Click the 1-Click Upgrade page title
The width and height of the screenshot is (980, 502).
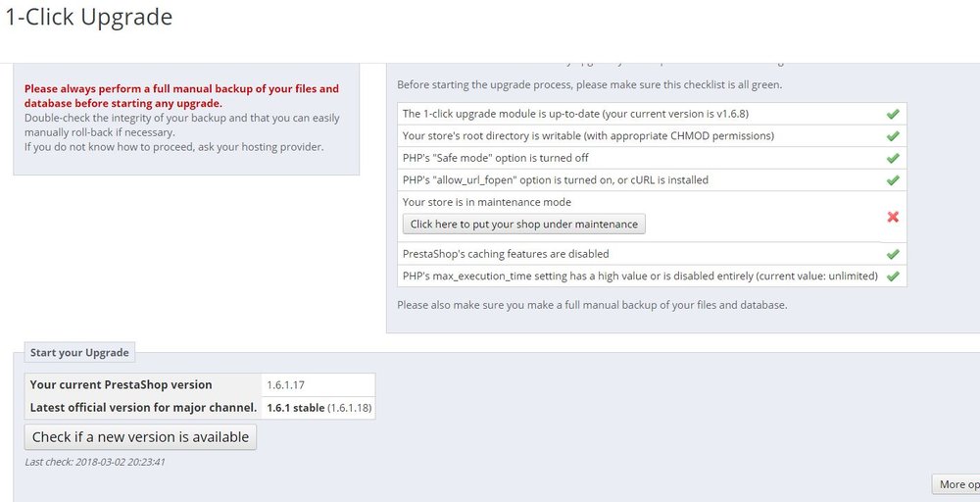[x=88, y=17]
